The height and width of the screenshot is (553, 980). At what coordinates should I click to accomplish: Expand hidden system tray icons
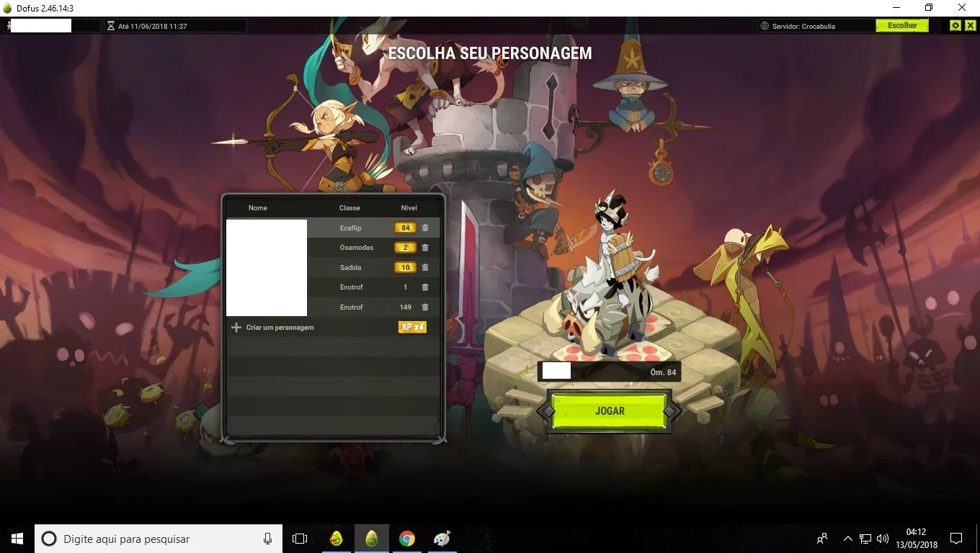pyautogui.click(x=848, y=539)
